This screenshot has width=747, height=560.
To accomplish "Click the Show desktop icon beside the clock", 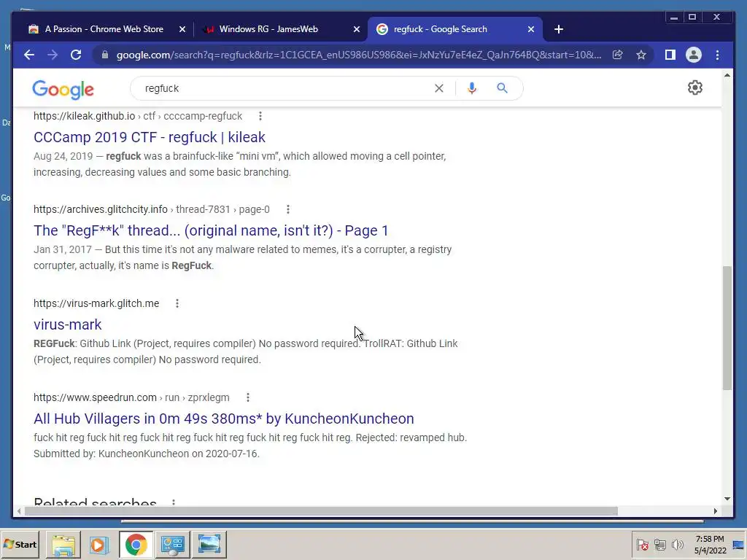I will click(x=738, y=544).
